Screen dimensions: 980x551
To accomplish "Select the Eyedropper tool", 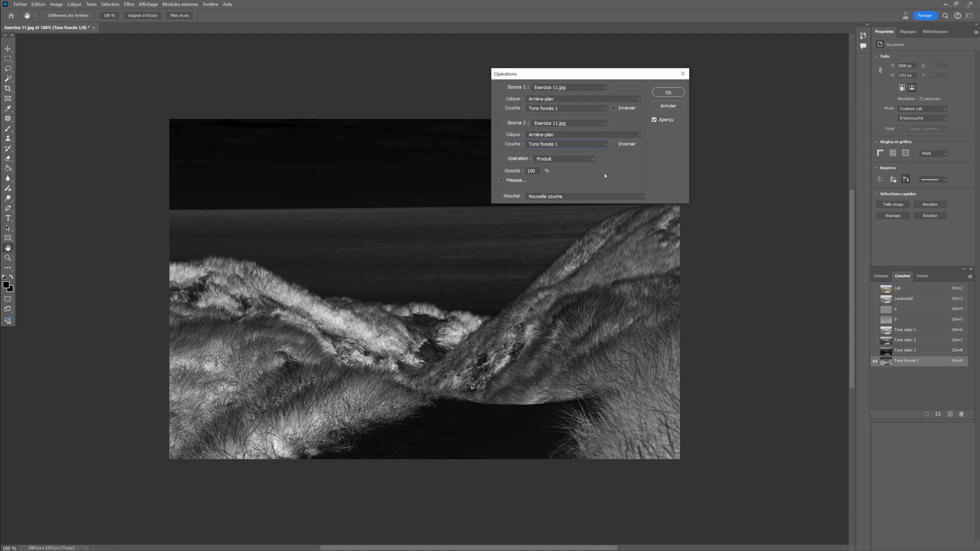I will point(8,108).
